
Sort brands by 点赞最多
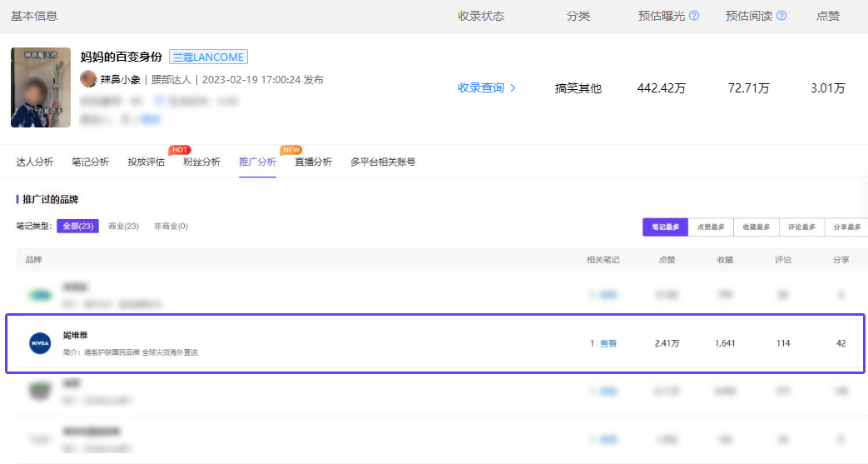click(711, 227)
